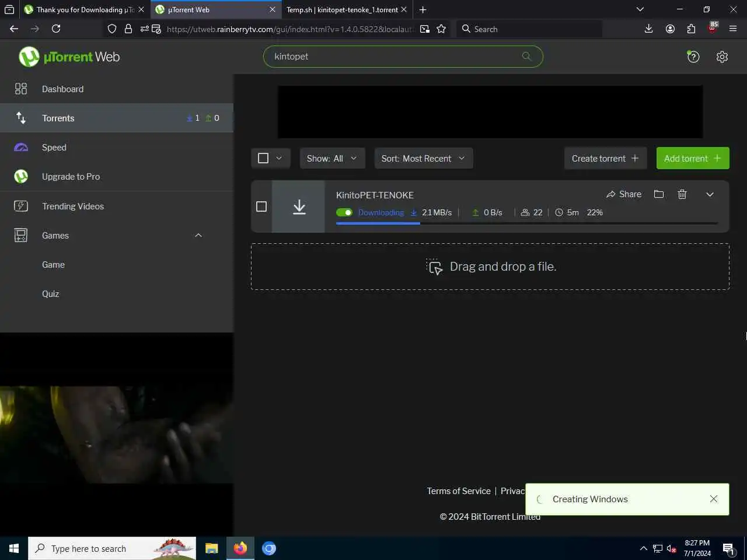
Task: Reload the current page
Action: click(x=56, y=29)
